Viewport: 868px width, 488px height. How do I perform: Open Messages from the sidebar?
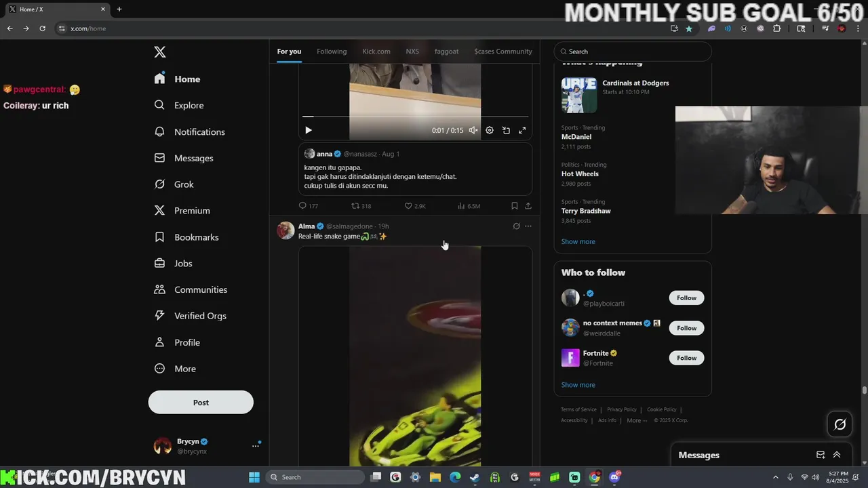click(x=184, y=158)
